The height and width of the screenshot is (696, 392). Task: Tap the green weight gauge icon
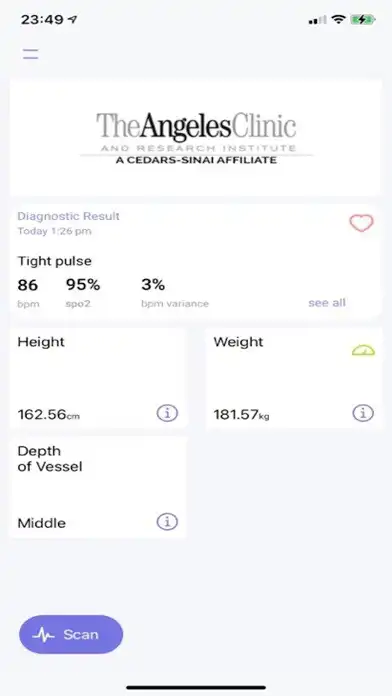point(363,350)
